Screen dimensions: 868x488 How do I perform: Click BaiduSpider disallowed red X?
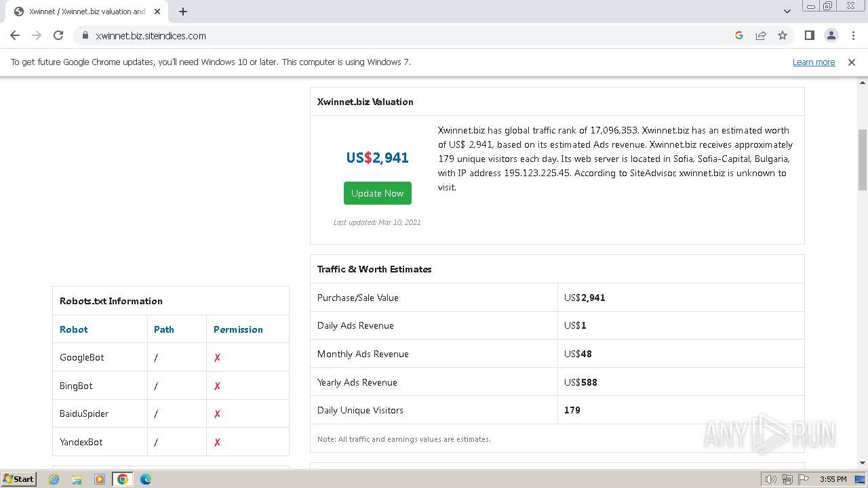217,414
